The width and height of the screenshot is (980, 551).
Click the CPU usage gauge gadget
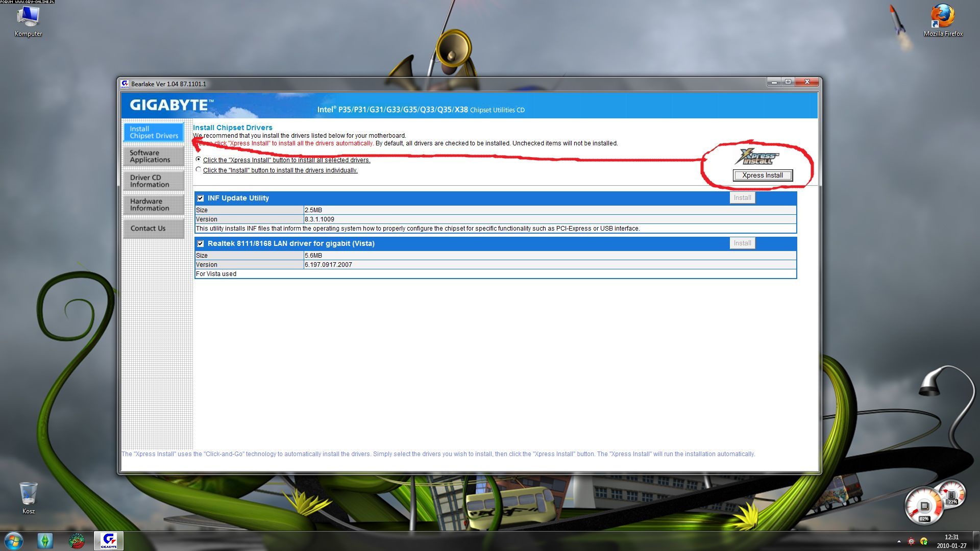[924, 506]
